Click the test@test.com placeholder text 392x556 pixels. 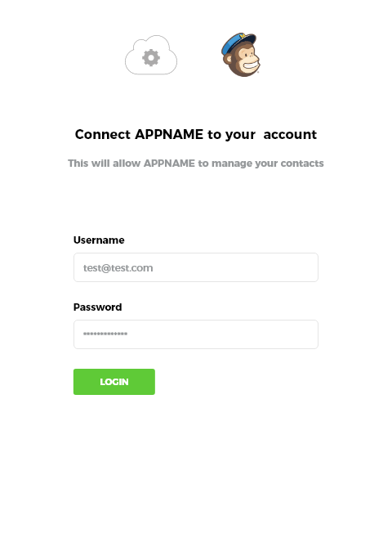118,267
